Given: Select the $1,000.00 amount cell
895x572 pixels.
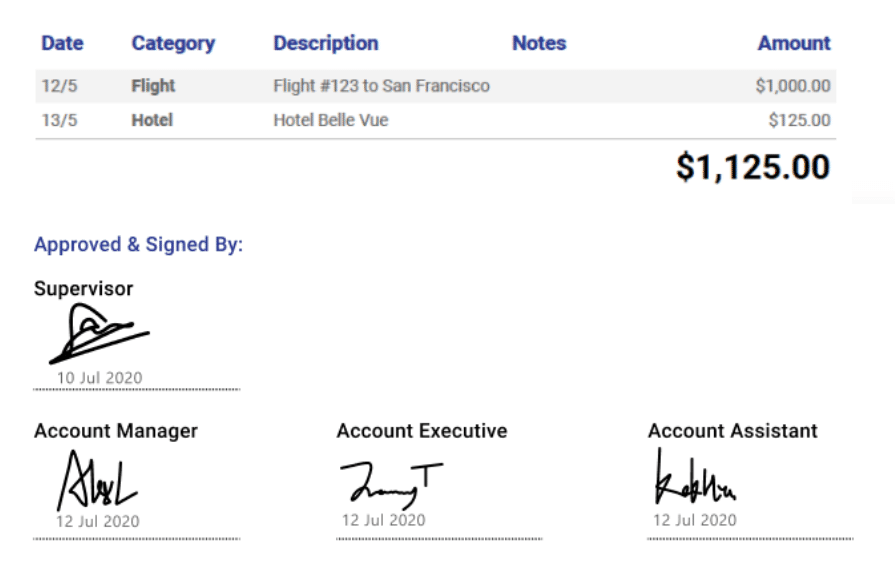Looking at the screenshot, I should 793,86.
